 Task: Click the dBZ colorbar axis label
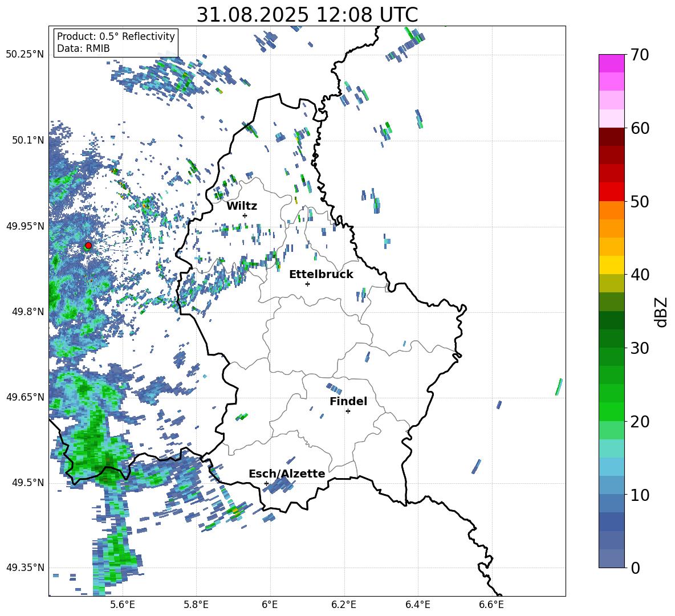coord(662,312)
